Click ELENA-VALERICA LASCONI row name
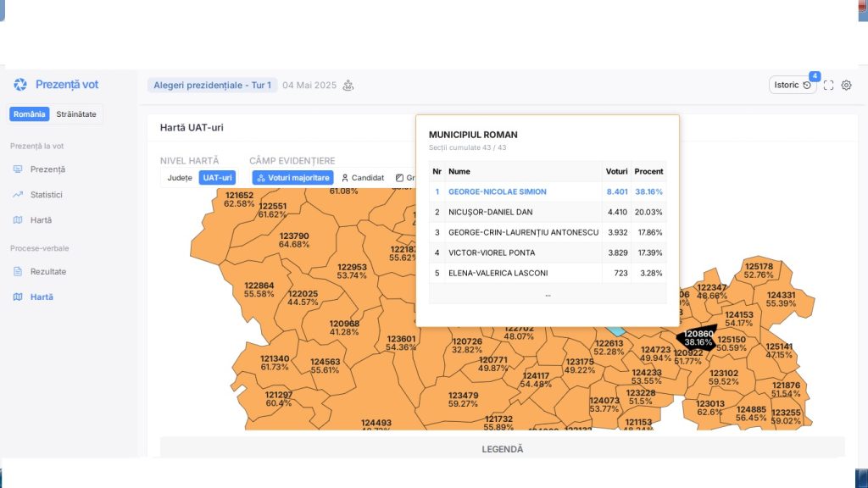868x488 pixels. [x=498, y=274]
